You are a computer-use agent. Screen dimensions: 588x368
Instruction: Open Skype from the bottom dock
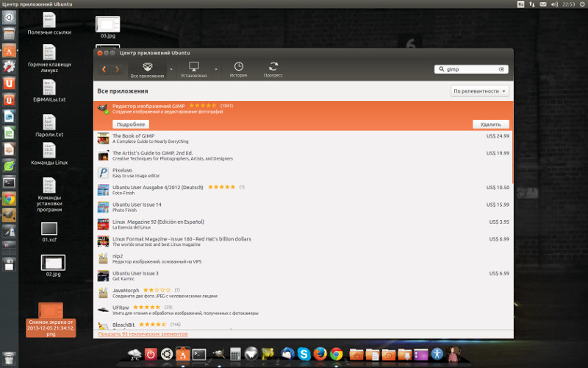(304, 354)
